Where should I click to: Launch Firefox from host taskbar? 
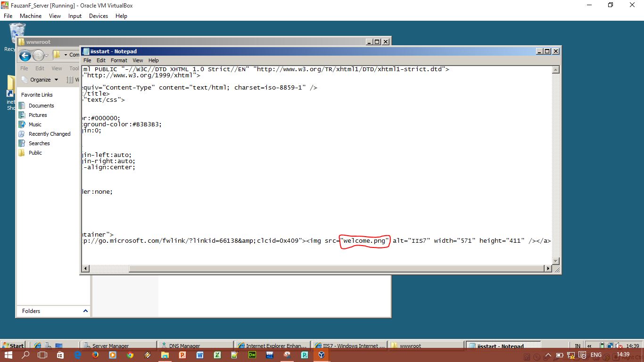point(95,355)
